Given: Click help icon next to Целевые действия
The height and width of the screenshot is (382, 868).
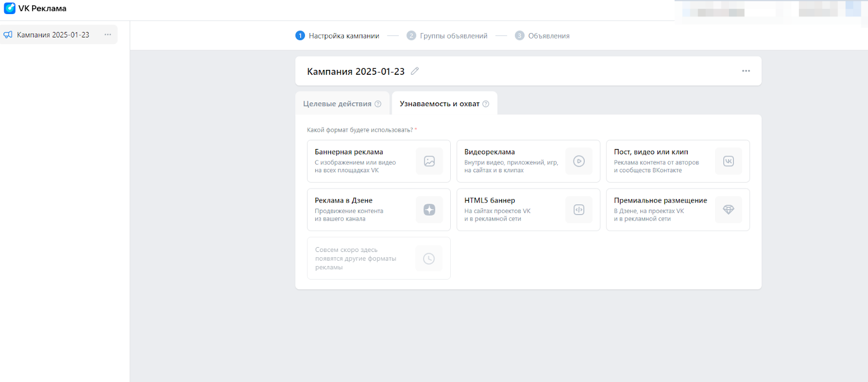Looking at the screenshot, I should point(378,104).
